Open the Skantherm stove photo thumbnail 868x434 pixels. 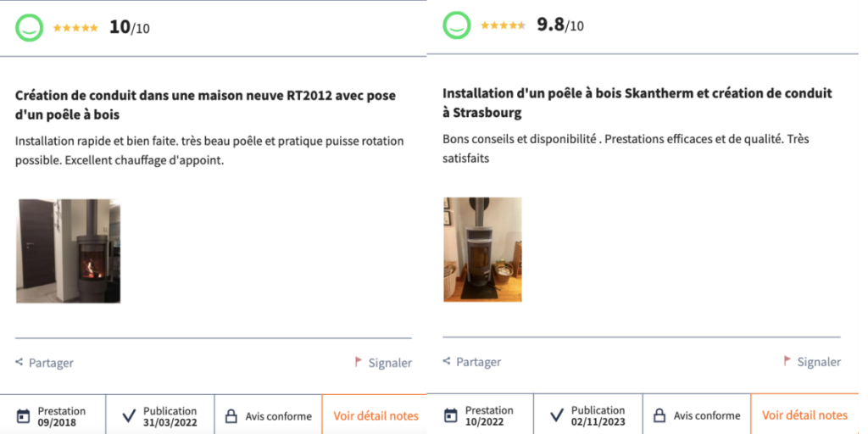click(x=482, y=250)
